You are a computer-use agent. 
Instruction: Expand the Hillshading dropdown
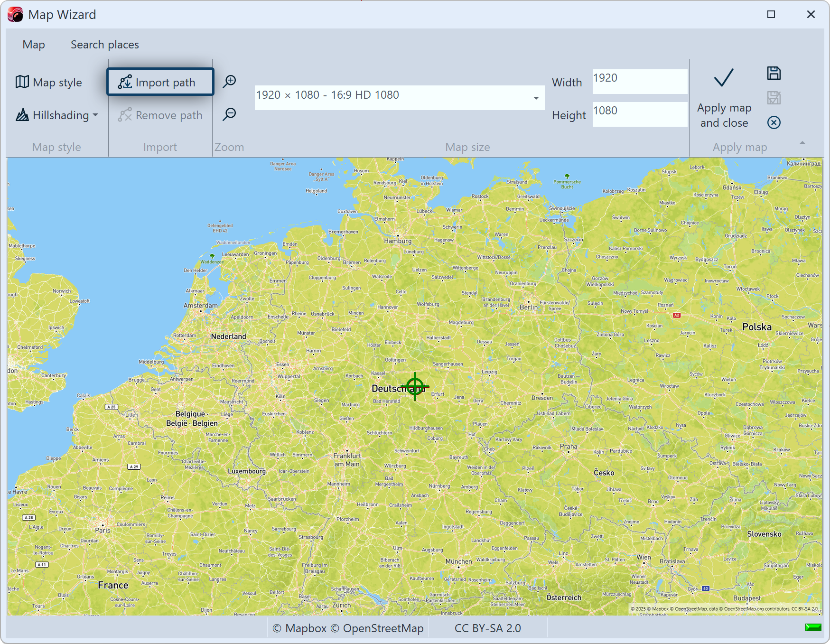[57, 115]
